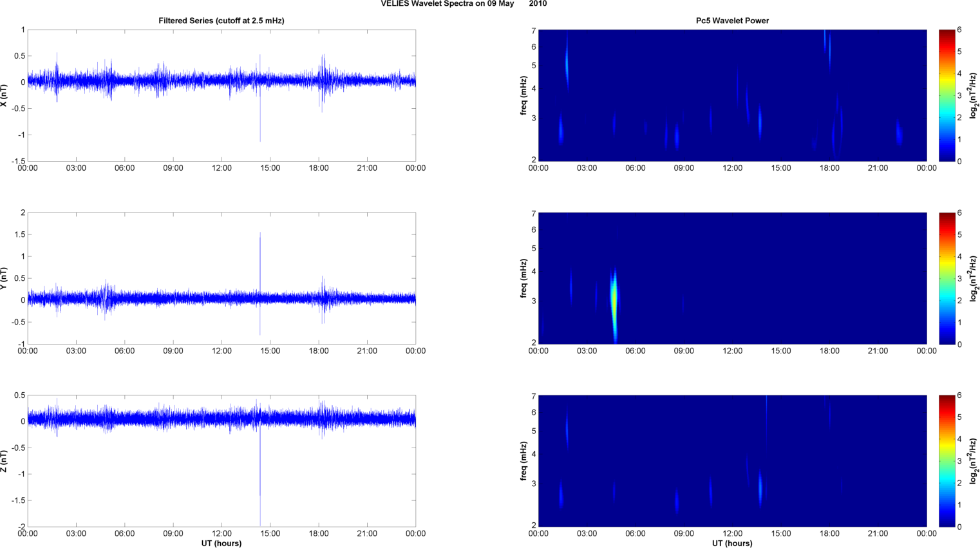The height and width of the screenshot is (548, 980).
Task: Select the 'Filtered Series (cutoff at 2.5 mHz)' heading
Action: pos(221,21)
